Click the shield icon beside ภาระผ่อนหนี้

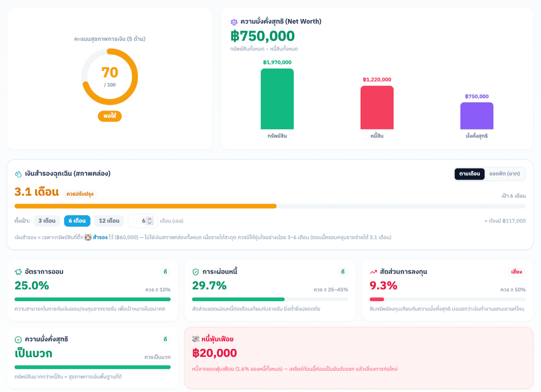click(x=196, y=272)
